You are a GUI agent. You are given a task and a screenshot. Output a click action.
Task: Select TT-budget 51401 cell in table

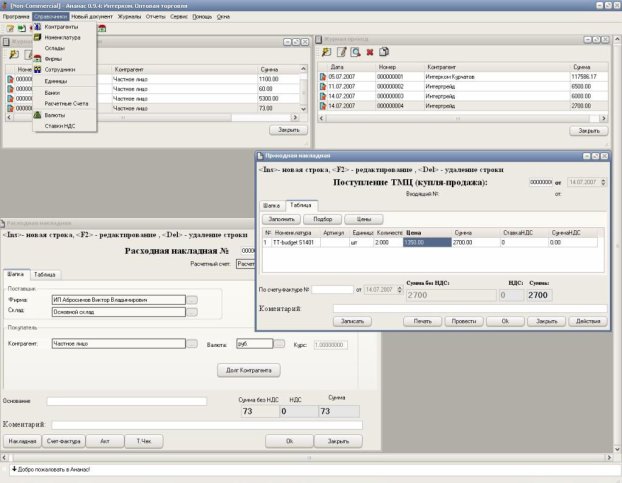coord(296,242)
